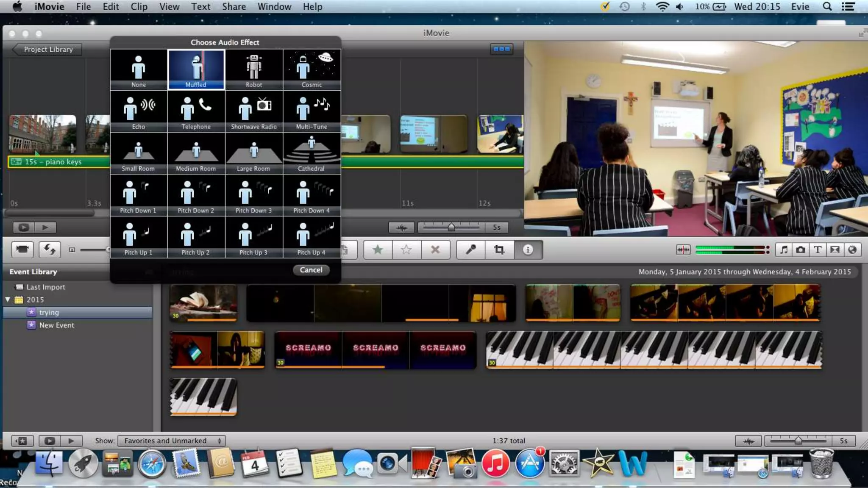The image size is (868, 488).
Task: Open the Share menu
Action: [x=234, y=7]
